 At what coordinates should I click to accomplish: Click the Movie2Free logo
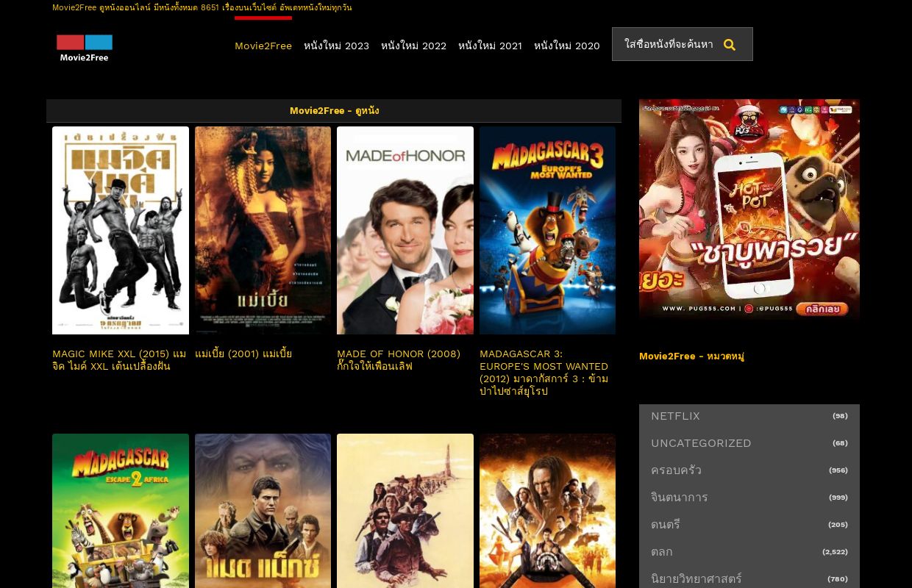pos(85,48)
